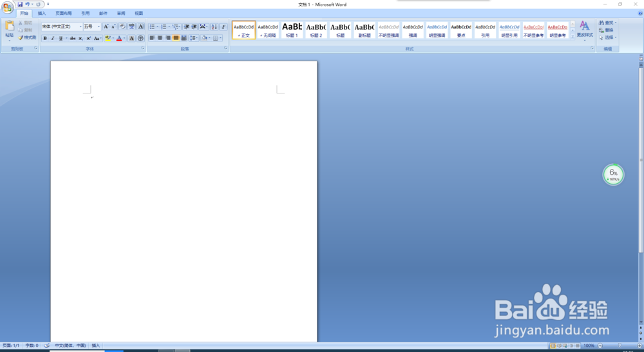644x352 pixels.
Task: Switch to the References (引用) tab
Action: coord(86,14)
